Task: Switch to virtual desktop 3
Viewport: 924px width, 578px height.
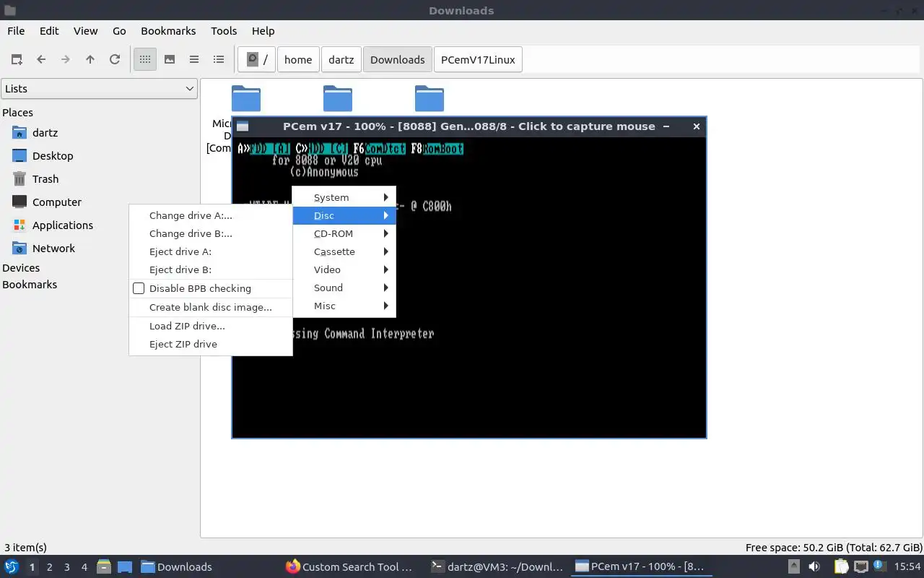Action: [66, 567]
